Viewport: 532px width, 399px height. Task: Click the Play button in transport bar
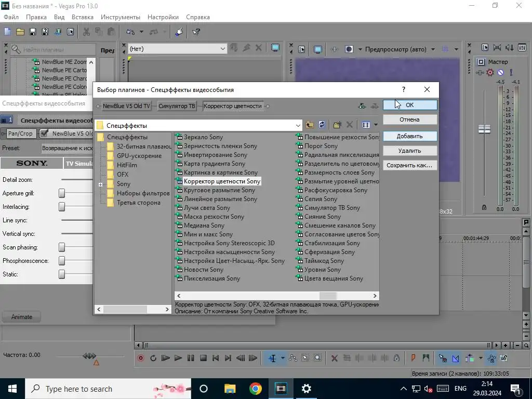coord(178,358)
